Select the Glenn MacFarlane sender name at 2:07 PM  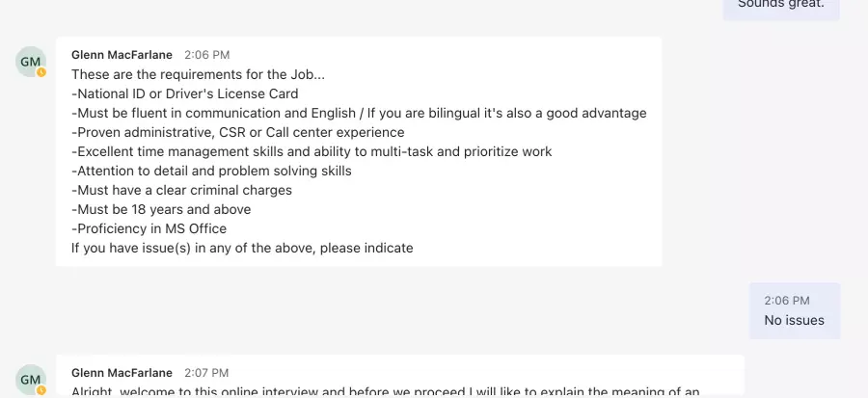click(122, 373)
